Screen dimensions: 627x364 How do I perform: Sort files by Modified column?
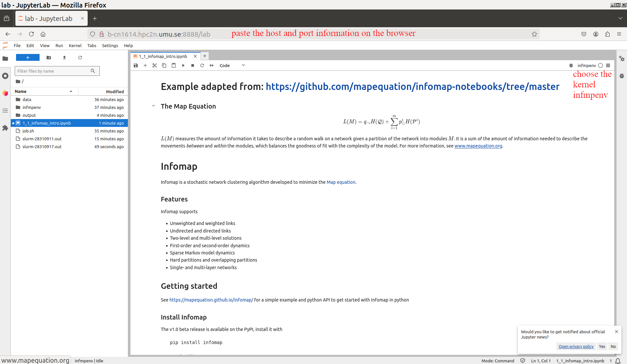103,92
